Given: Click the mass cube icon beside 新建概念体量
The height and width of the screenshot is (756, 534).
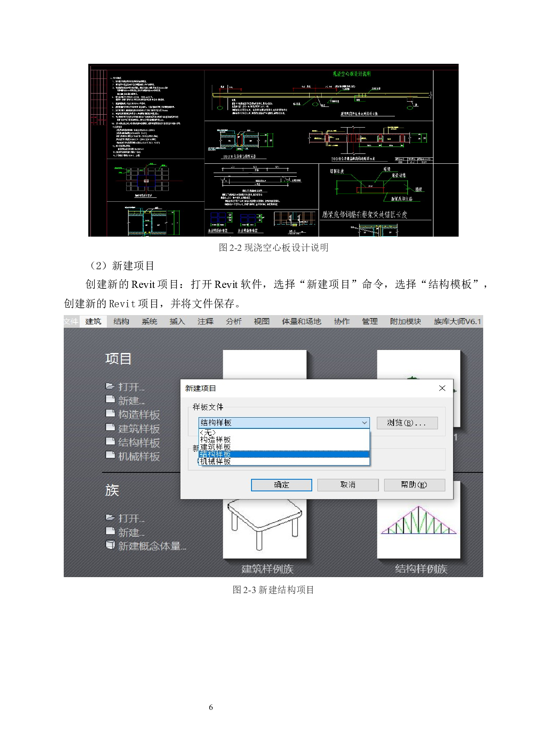Looking at the screenshot, I should coord(110,545).
